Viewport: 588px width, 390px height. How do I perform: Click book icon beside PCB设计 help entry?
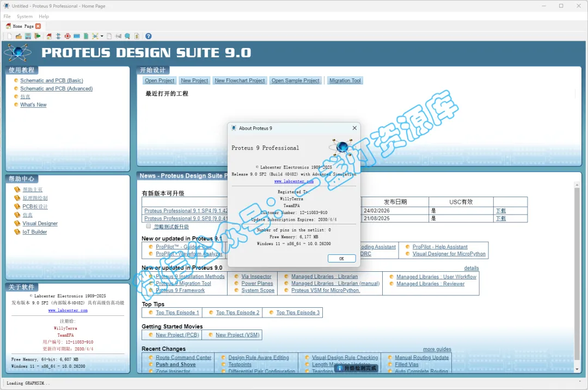17,206
